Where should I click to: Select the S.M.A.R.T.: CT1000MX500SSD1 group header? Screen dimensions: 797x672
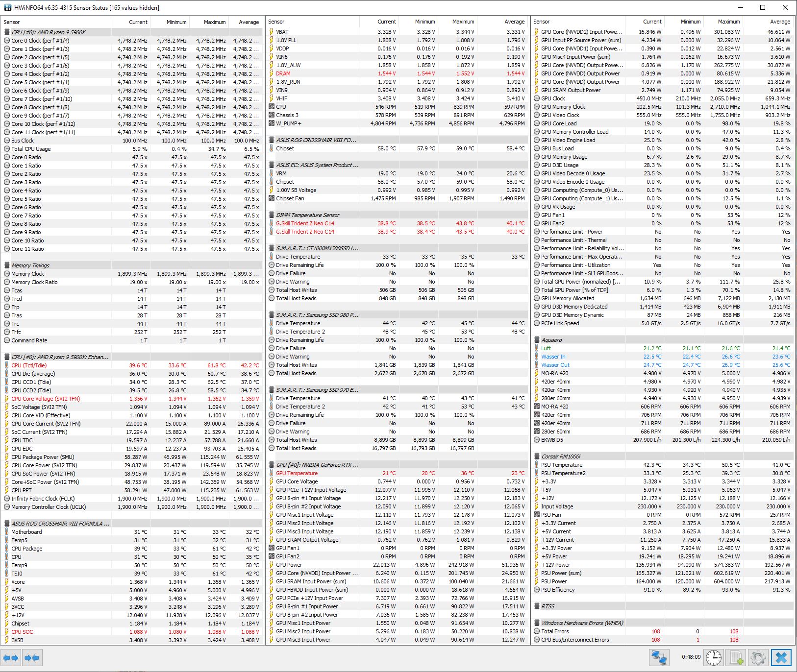point(397,248)
